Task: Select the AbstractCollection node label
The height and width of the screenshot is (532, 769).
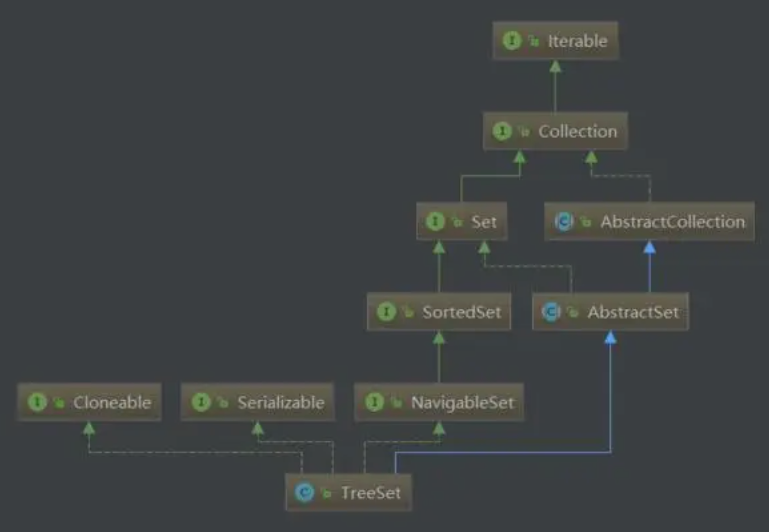Action: click(x=673, y=222)
